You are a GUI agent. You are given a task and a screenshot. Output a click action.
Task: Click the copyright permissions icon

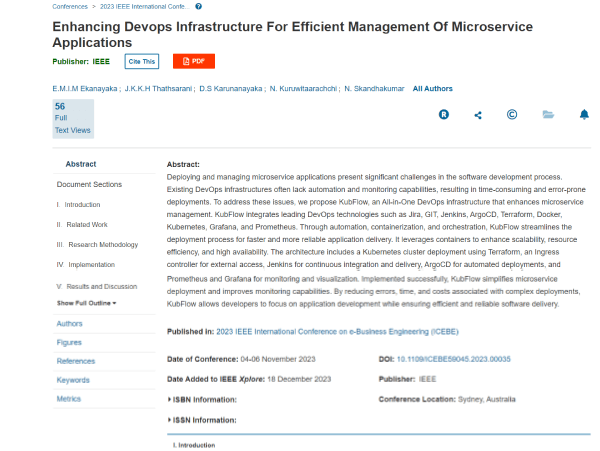click(x=512, y=115)
